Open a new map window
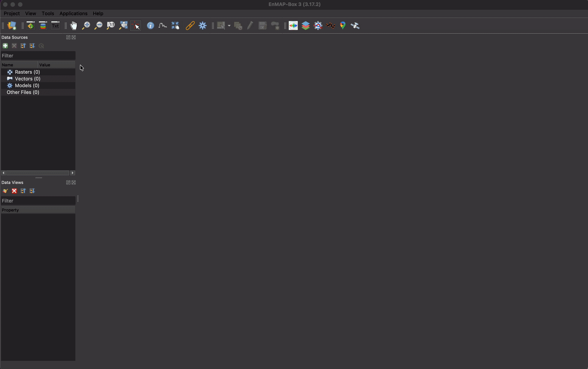This screenshot has width=588, height=369. pyautogui.click(x=31, y=25)
